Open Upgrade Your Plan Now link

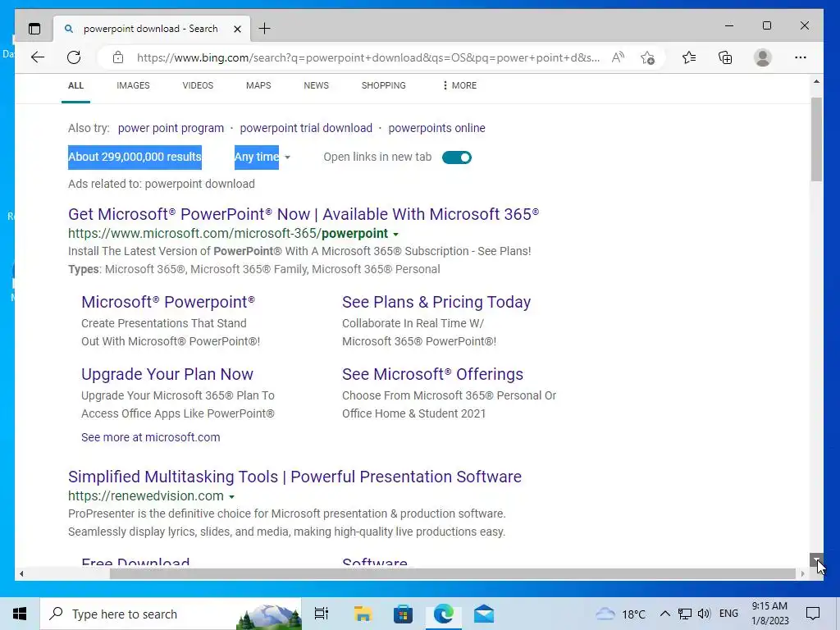(x=167, y=374)
